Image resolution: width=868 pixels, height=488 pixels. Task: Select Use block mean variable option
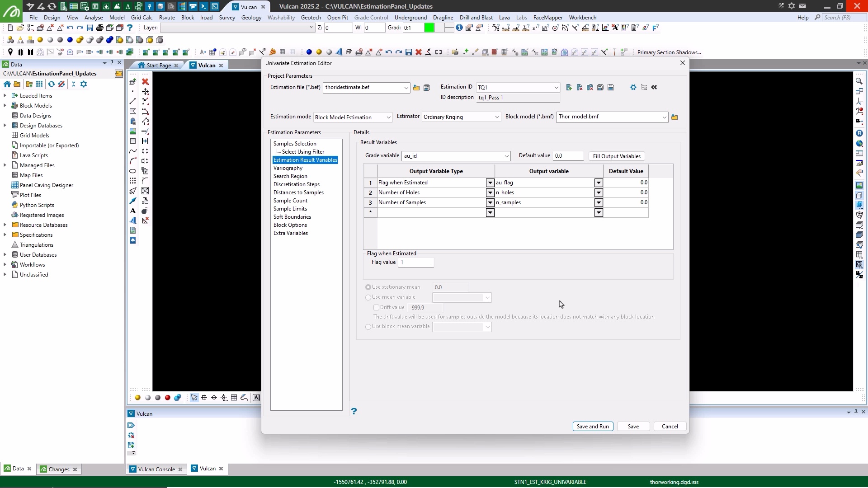pyautogui.click(x=368, y=327)
